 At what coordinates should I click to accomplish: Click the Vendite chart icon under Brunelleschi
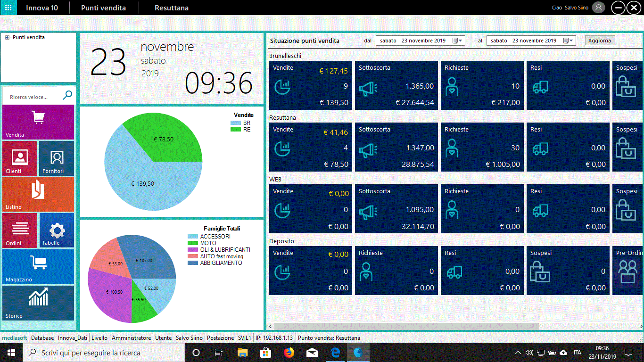(x=282, y=87)
